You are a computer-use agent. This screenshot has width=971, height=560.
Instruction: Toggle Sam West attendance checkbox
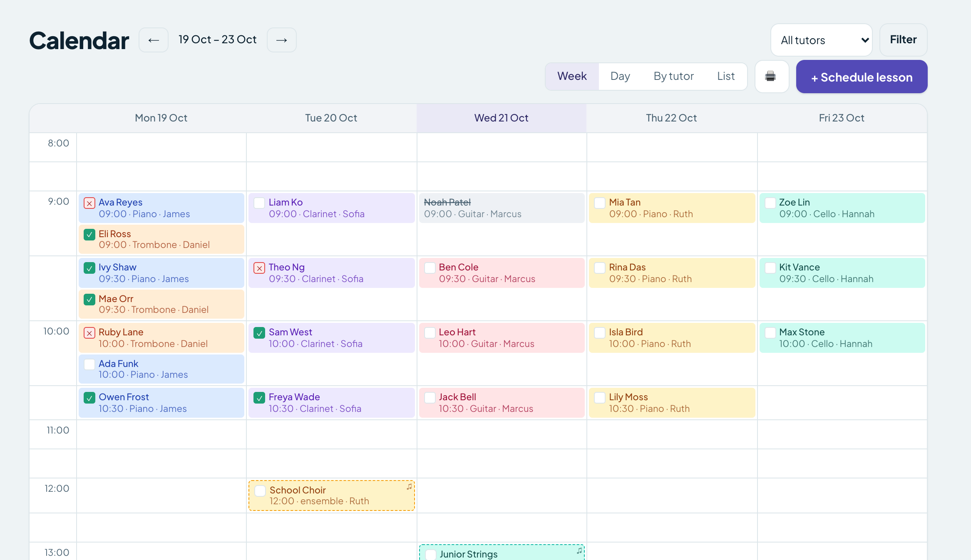tap(259, 333)
